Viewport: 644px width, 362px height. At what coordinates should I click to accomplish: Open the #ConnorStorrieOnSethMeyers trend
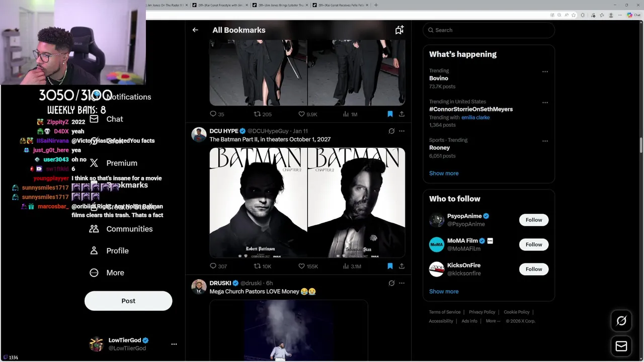point(471,109)
